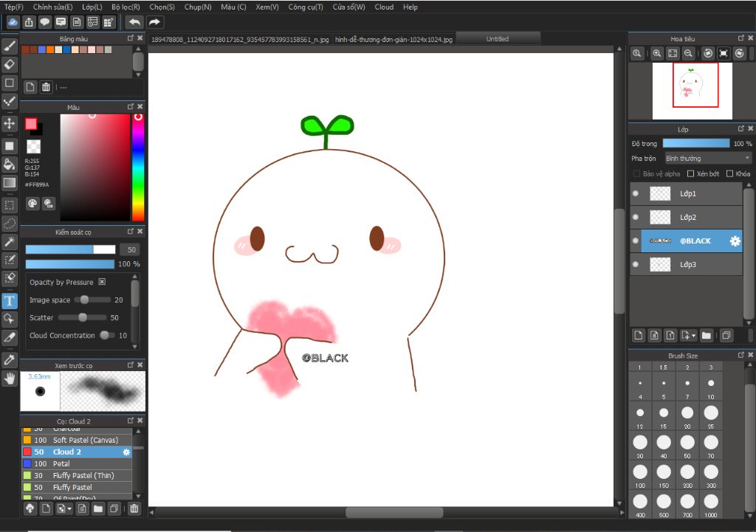The width and height of the screenshot is (756, 532).
Task: Enable the Khóa lock checkbox
Action: 729,174
